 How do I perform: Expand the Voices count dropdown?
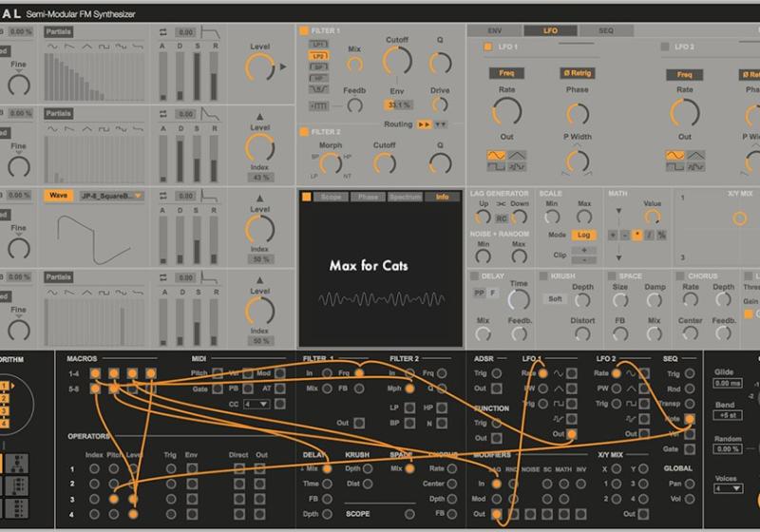click(727, 488)
